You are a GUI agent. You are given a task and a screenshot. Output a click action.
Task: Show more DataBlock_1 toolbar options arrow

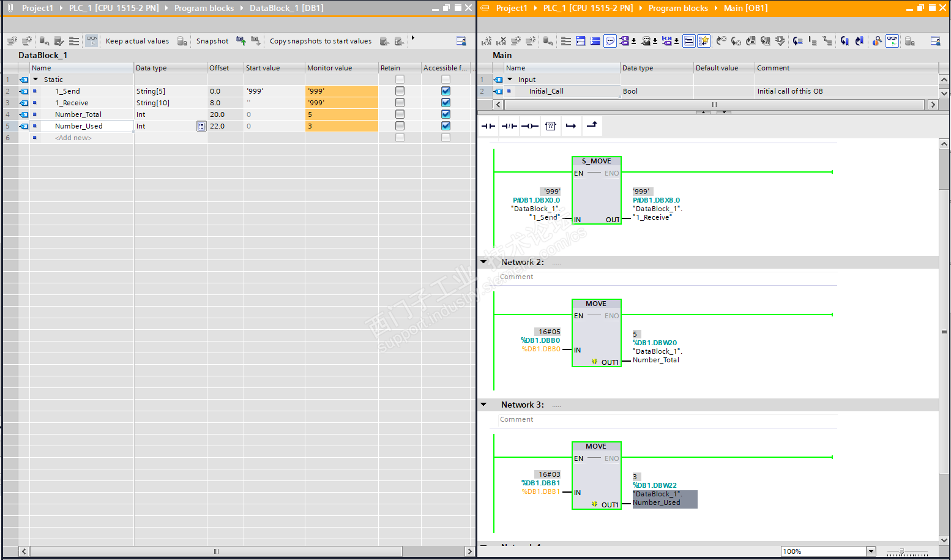413,39
